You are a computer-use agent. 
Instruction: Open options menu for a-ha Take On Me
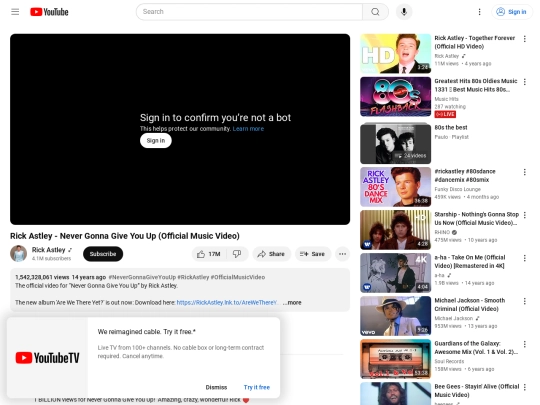tap(525, 258)
